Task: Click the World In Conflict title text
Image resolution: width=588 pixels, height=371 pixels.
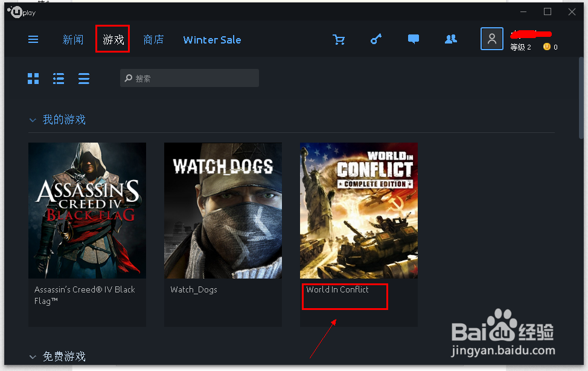Action: (x=337, y=289)
